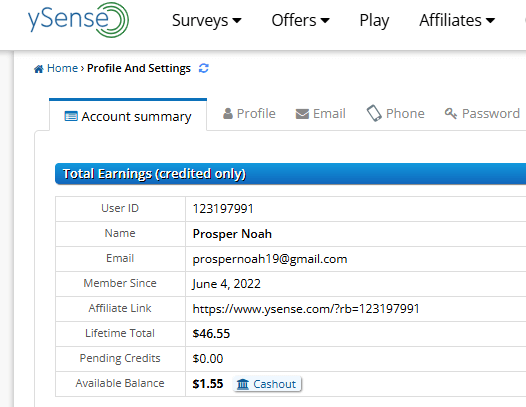Click the email prospernoah19@gmail.com
Viewport: 526px width, 407px height.
pyautogui.click(x=270, y=259)
